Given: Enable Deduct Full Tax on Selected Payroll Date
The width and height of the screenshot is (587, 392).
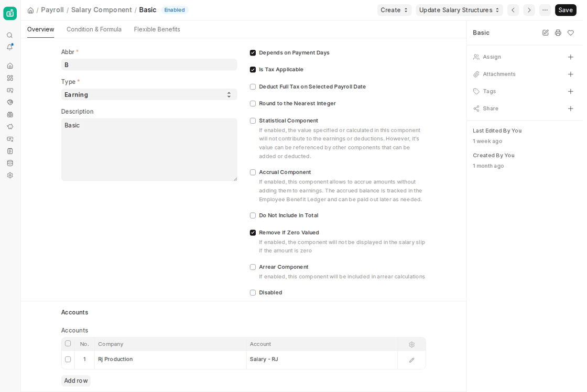Looking at the screenshot, I should pos(253,87).
